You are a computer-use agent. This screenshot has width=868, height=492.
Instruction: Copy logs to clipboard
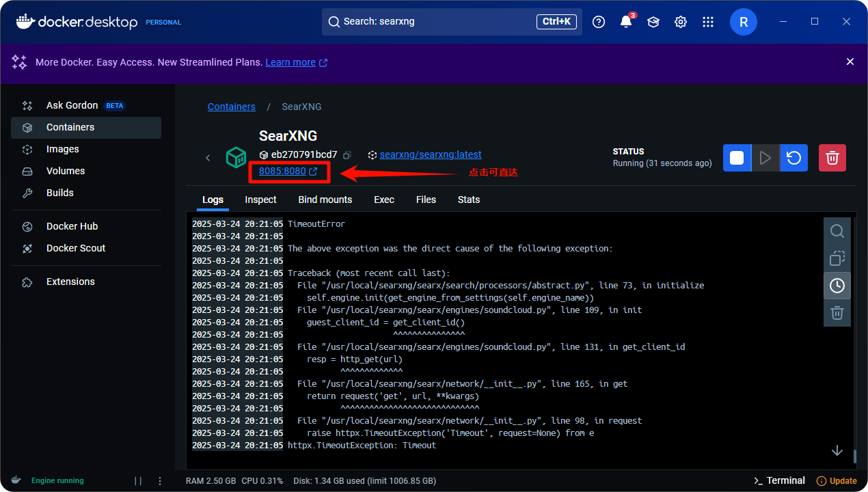click(837, 258)
